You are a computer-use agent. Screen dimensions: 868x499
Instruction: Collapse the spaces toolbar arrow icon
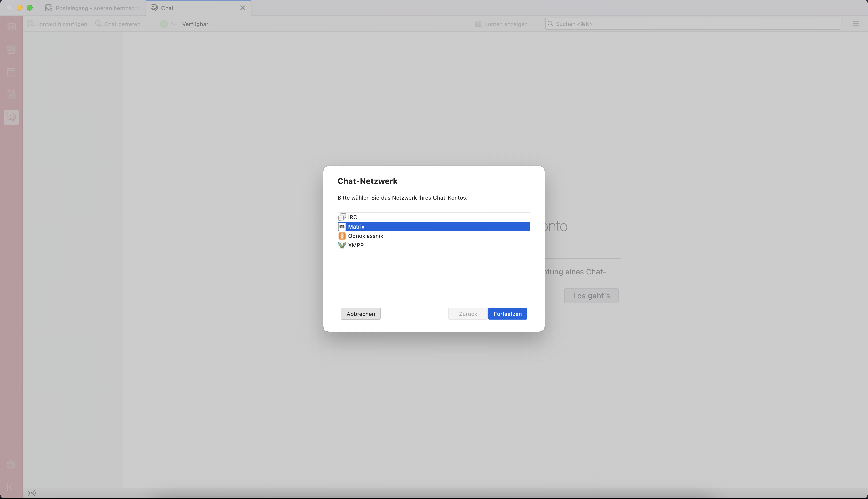[x=11, y=487]
